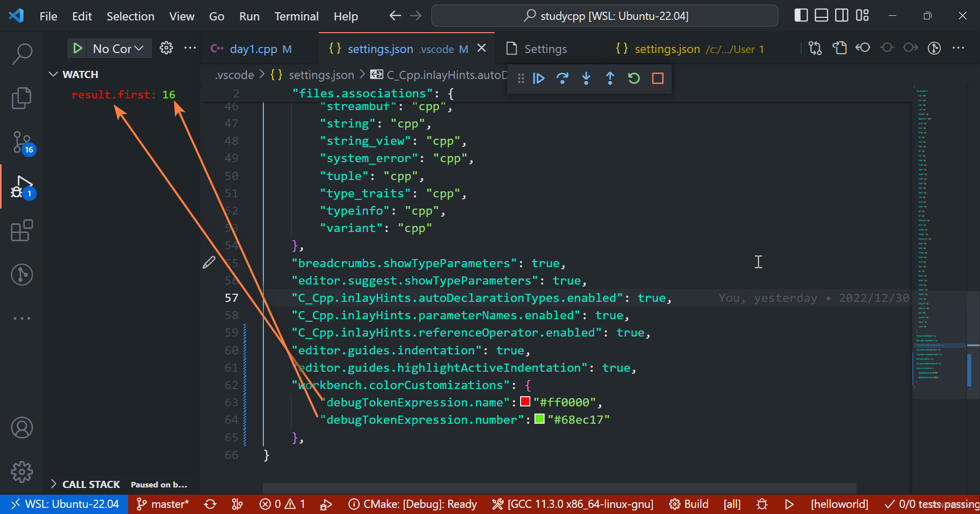This screenshot has height=514, width=980.
Task: Open the Search view in activity bar
Action: click(x=22, y=54)
